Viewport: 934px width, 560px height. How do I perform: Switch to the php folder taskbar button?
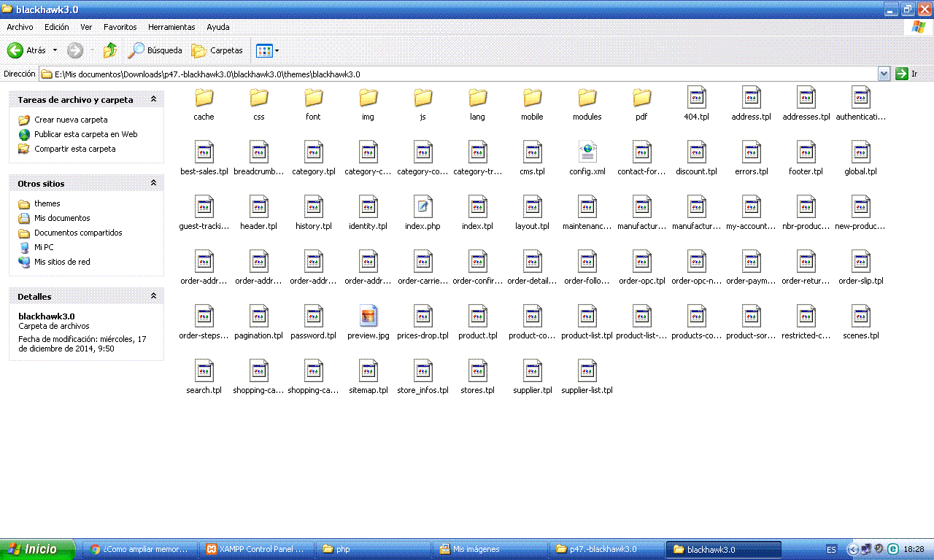click(x=373, y=549)
